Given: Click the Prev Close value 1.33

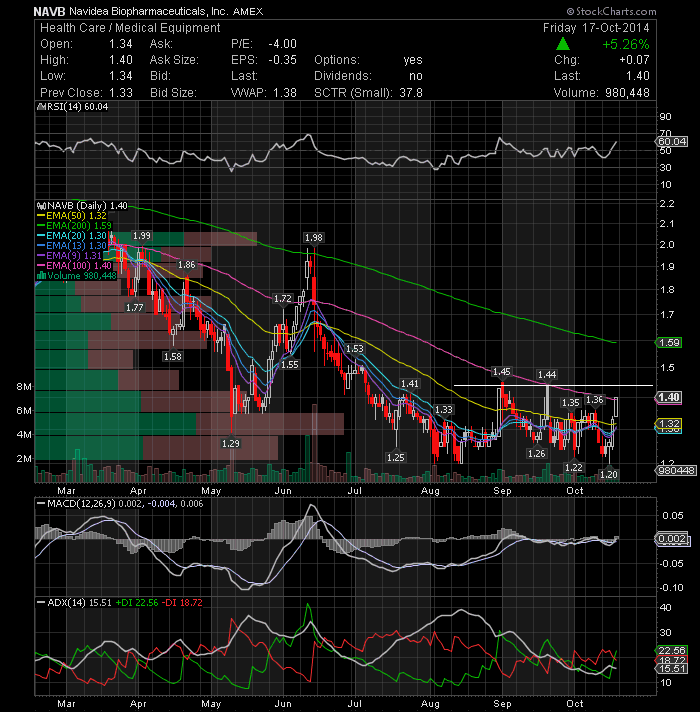Looking at the screenshot, I should 120,92.
